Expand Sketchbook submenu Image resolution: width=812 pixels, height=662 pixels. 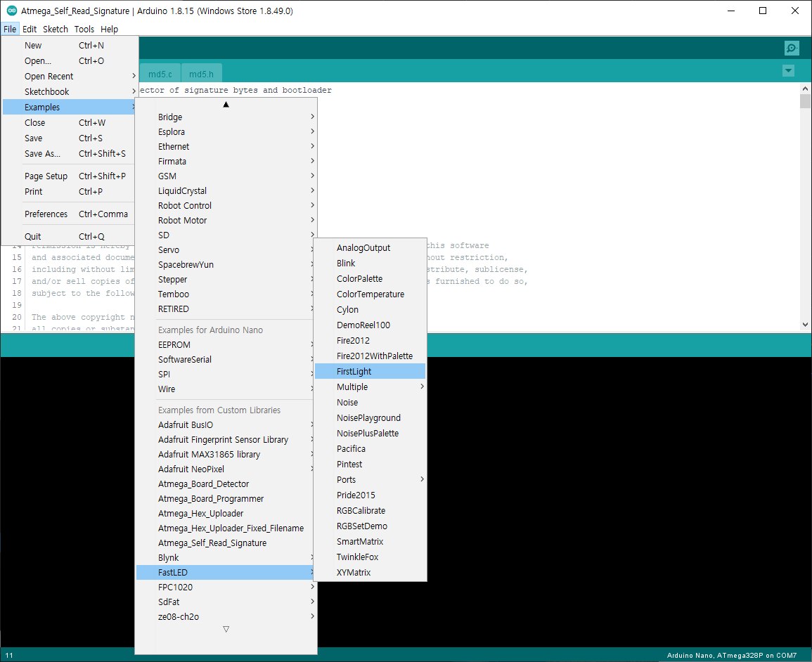(x=70, y=92)
